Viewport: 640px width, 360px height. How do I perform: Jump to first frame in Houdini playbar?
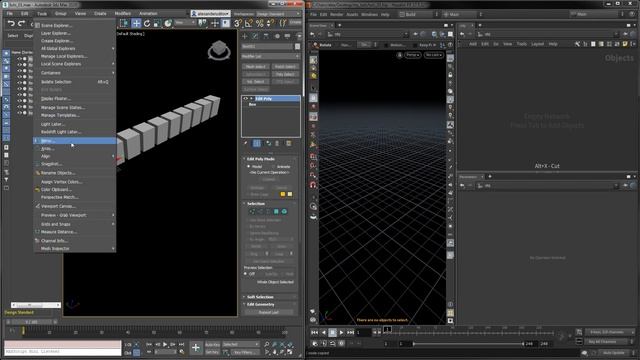tap(314, 333)
